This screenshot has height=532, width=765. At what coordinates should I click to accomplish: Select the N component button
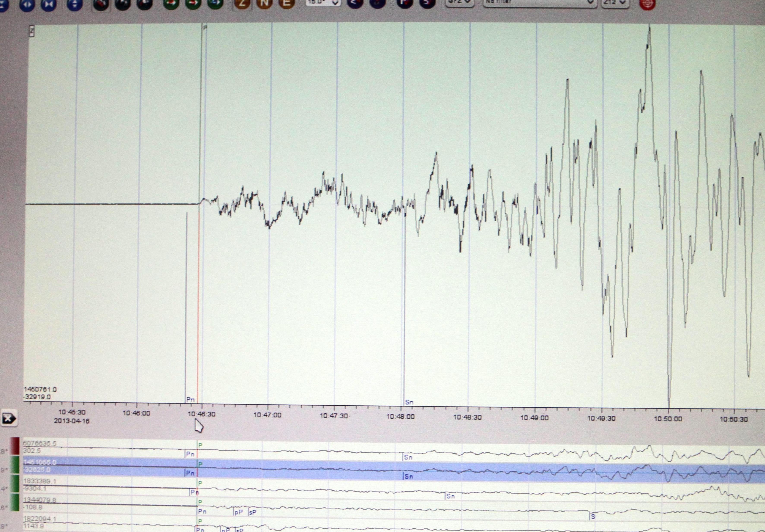(265, 3)
